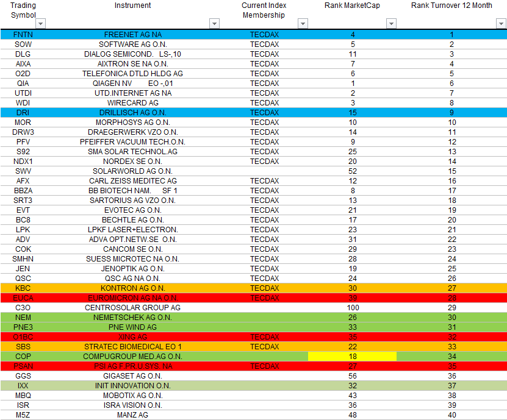Select the MANZ AG cell

[133, 415]
